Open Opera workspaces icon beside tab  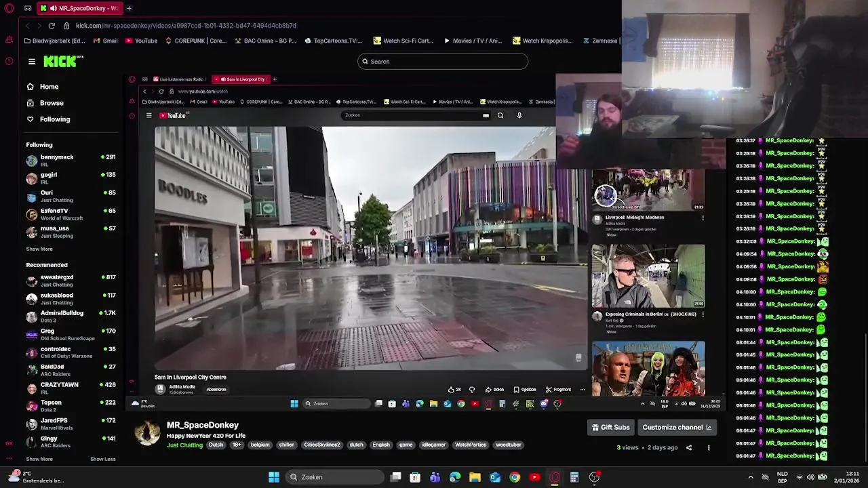[28, 8]
